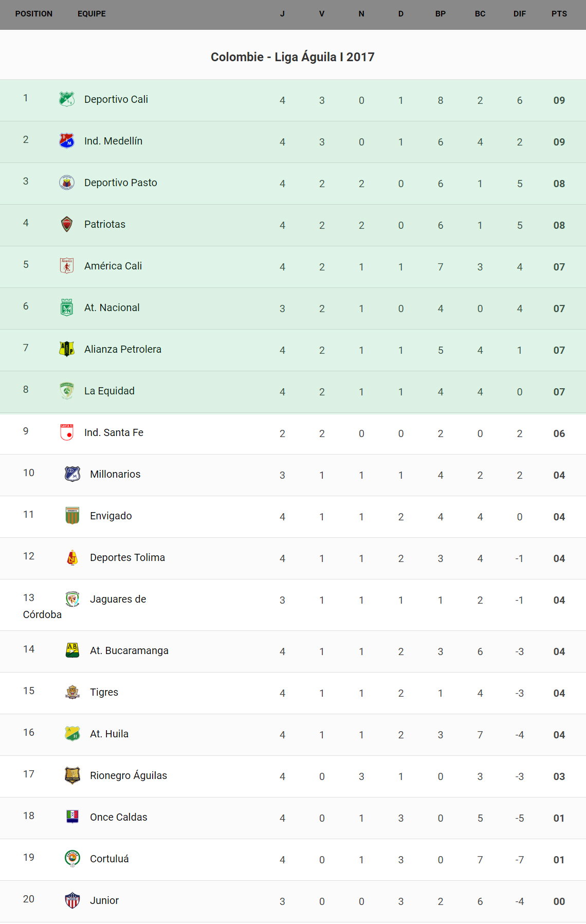This screenshot has width=586, height=924.
Task: Click the Colombie - Liga Águila I 2017 title
Action: click(292, 57)
